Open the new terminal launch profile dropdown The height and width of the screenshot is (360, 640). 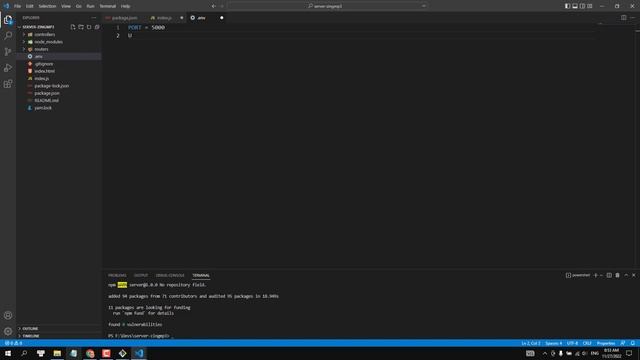(x=601, y=275)
